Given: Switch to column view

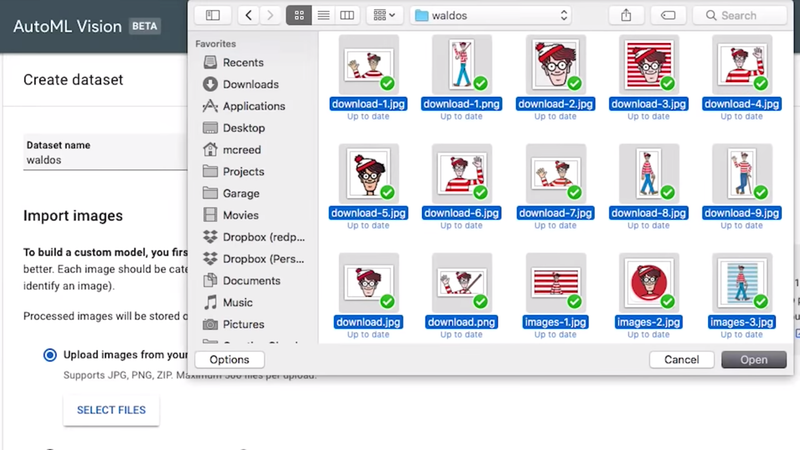Looking at the screenshot, I should click(347, 15).
